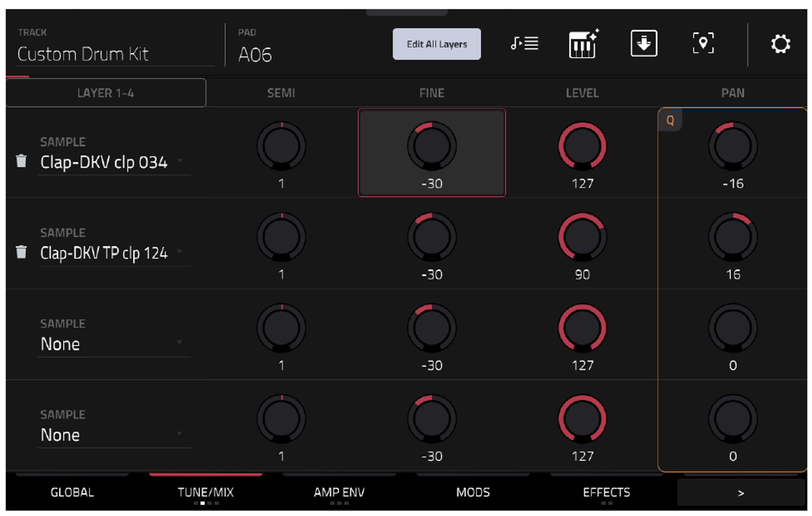
Task: Open the settings gear menu
Action: (781, 44)
